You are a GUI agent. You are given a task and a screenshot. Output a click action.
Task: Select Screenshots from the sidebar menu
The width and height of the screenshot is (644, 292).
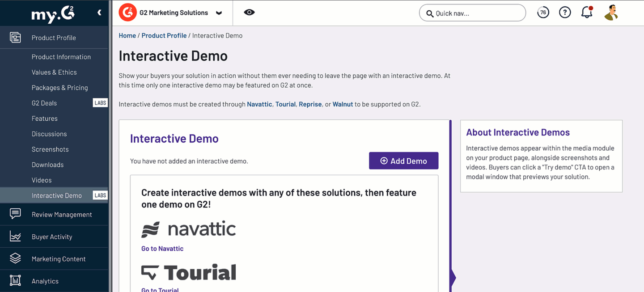click(50, 149)
